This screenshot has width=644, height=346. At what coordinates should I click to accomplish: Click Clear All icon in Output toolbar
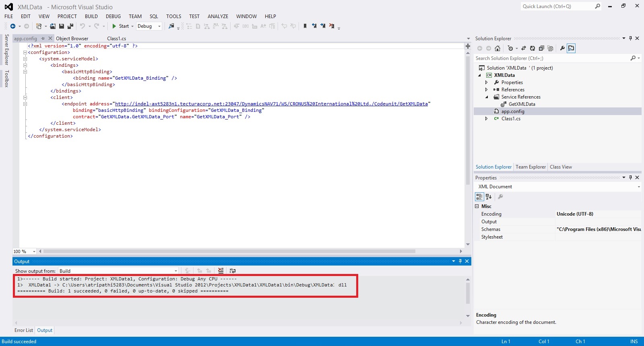pyautogui.click(x=221, y=271)
